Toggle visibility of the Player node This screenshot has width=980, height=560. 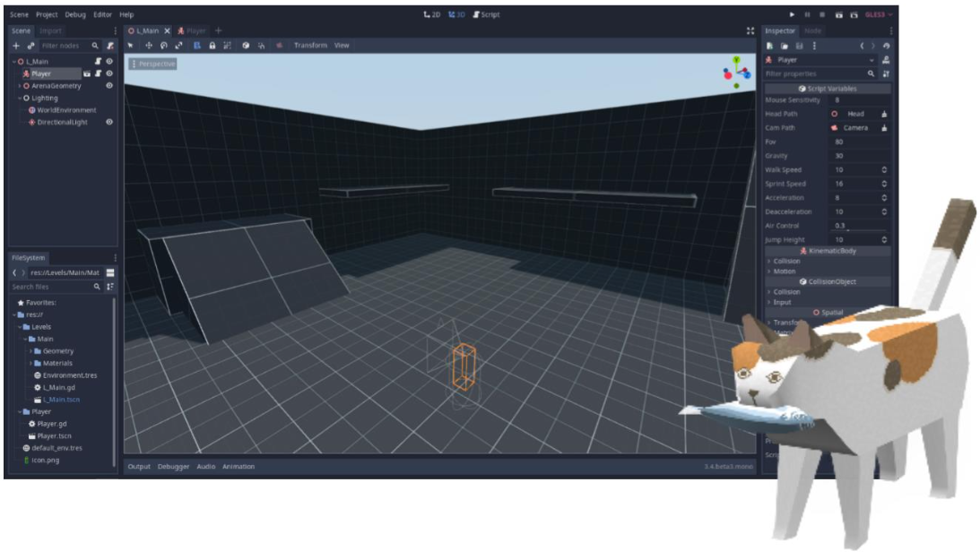(109, 73)
